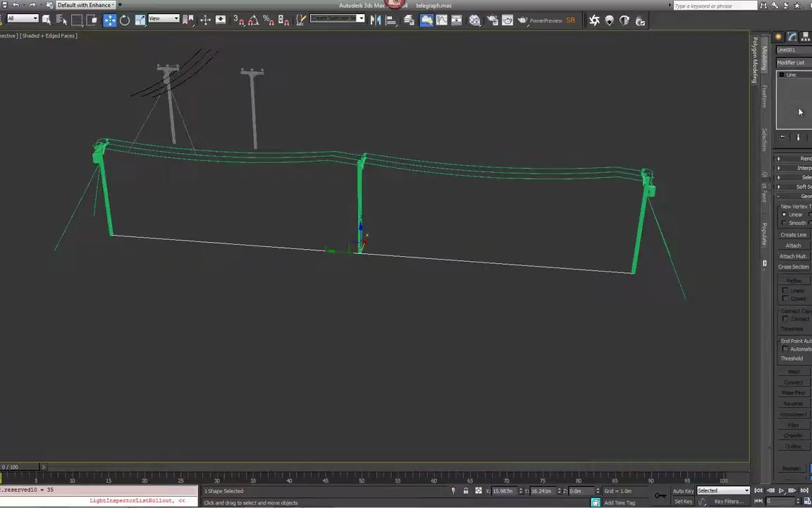Screen dimensions: 812x508
Task: Toggle the Refine Linear checkbox
Action: pyautogui.click(x=785, y=291)
